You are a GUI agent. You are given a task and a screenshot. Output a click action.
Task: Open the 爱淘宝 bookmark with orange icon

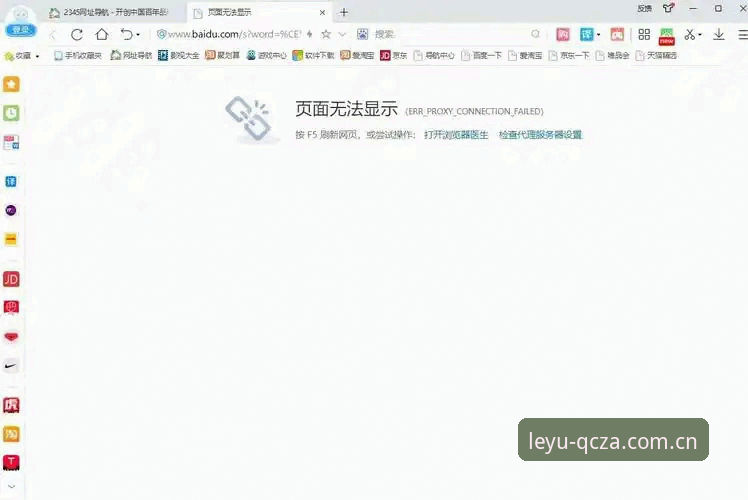pos(357,56)
